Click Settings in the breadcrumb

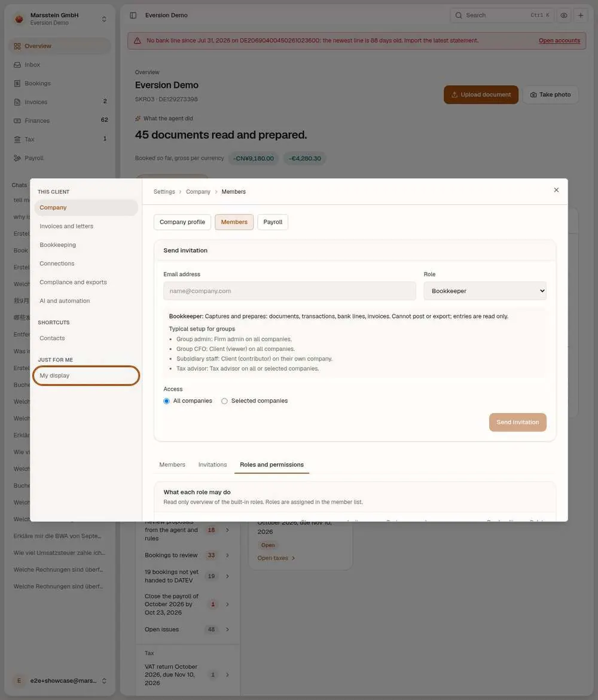coord(164,191)
